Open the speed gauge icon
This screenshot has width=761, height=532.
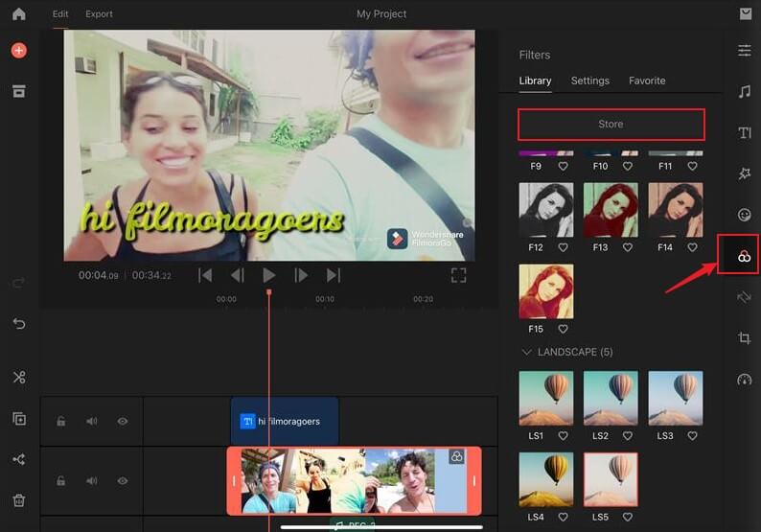744,380
